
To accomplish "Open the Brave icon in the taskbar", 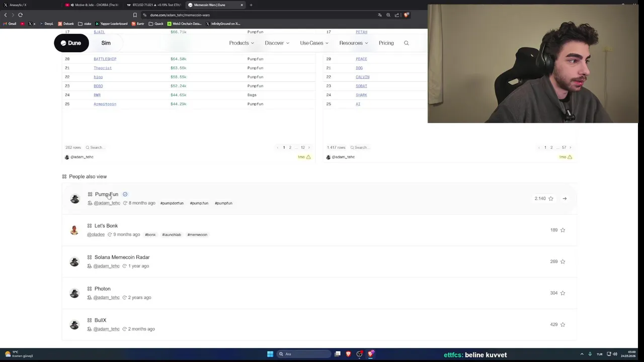I will (348, 354).
